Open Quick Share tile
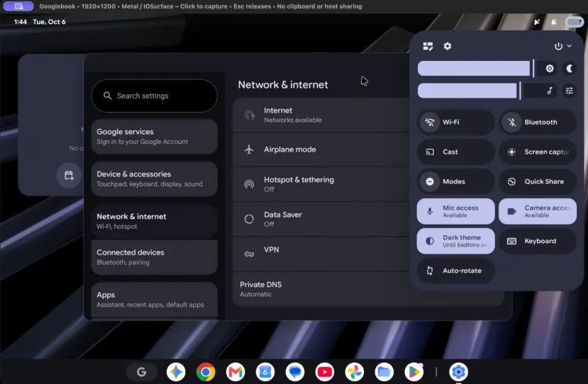The height and width of the screenshot is (384, 588). (538, 181)
